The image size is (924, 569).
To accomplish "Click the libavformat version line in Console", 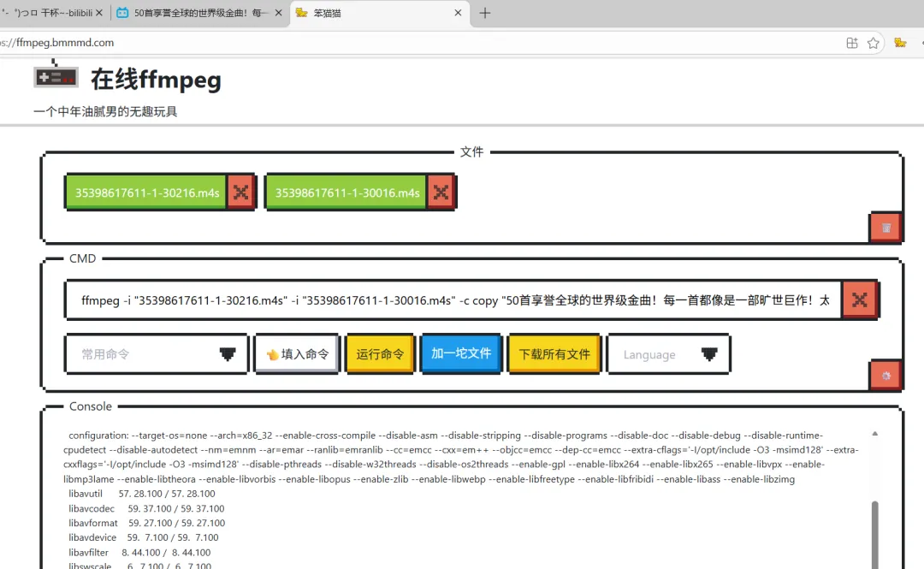I will [147, 523].
